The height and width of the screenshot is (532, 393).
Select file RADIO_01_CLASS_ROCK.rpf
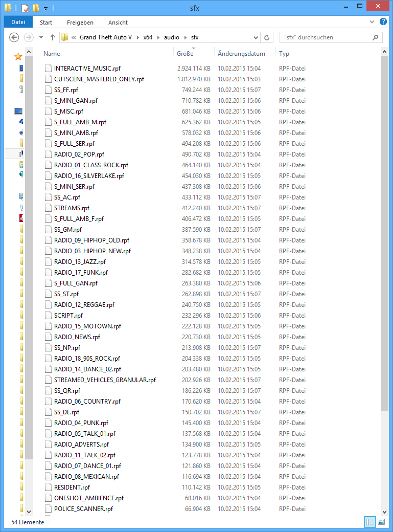[91, 165]
